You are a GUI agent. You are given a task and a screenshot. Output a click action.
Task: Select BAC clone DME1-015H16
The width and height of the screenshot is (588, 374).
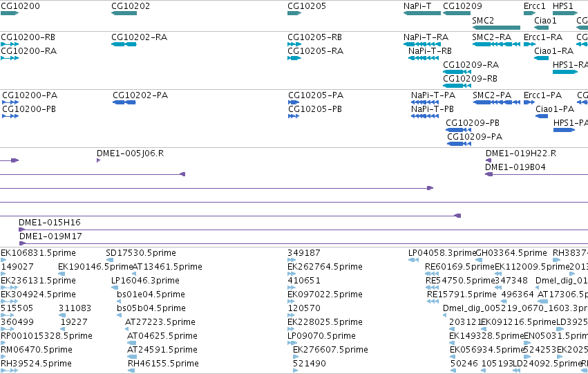coord(50,223)
